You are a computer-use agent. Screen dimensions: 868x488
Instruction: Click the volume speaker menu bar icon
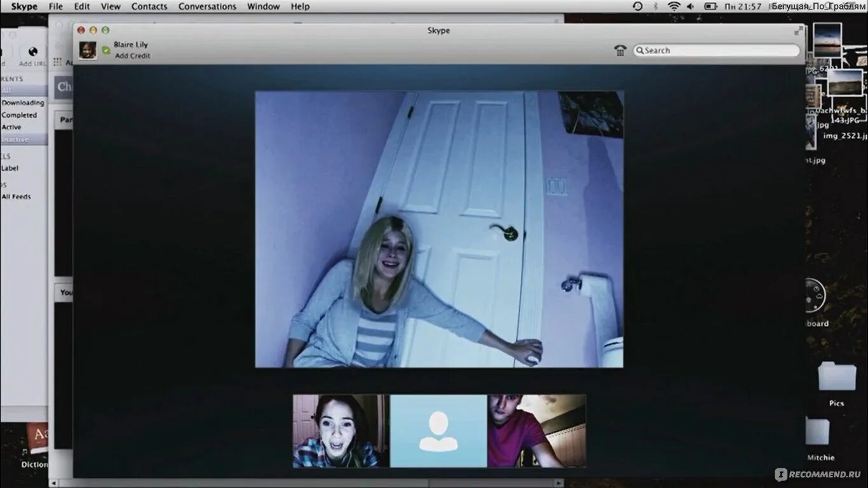[x=691, y=6]
